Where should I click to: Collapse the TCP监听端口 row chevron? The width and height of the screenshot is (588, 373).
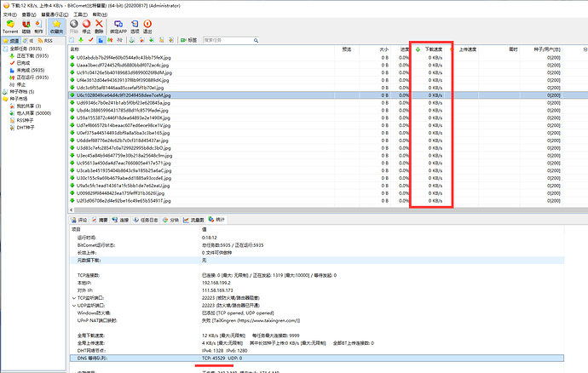click(74, 298)
